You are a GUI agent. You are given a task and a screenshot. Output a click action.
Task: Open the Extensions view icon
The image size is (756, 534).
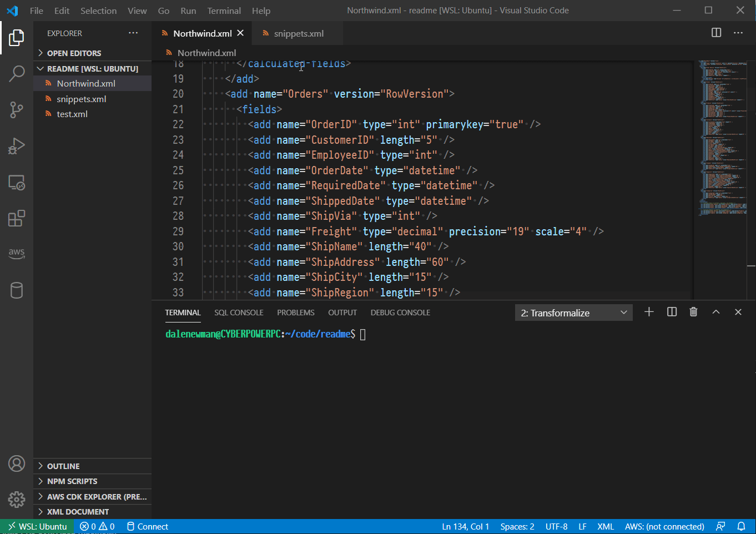(x=17, y=218)
